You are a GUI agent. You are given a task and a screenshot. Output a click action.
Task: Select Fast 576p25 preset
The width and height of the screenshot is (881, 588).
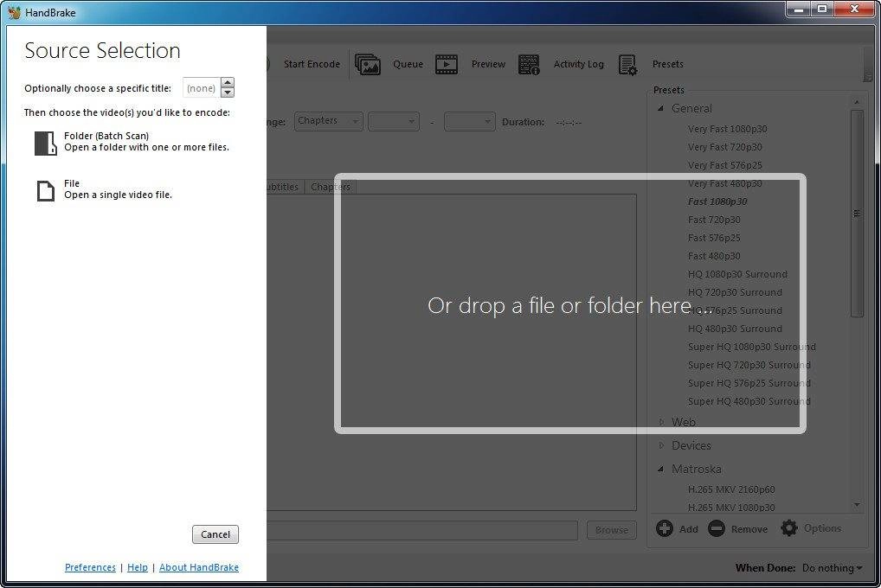pos(714,238)
